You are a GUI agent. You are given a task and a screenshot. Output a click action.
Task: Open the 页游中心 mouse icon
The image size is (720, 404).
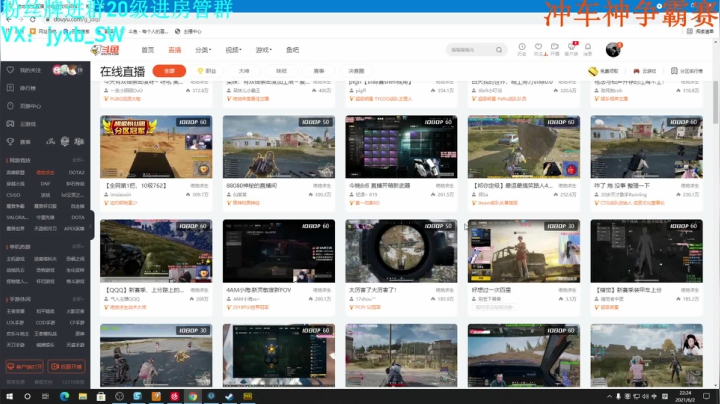10,106
